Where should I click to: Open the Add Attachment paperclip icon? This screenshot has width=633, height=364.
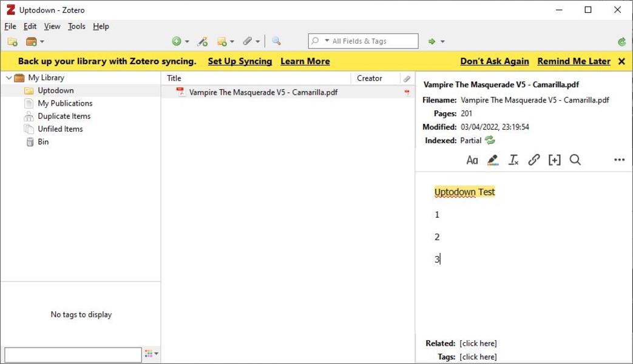(248, 41)
